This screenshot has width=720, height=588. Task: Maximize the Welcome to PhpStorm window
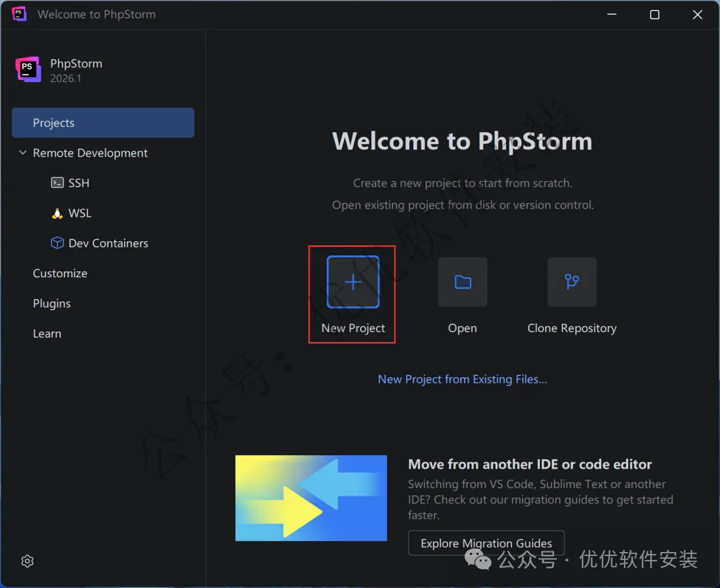(x=655, y=14)
